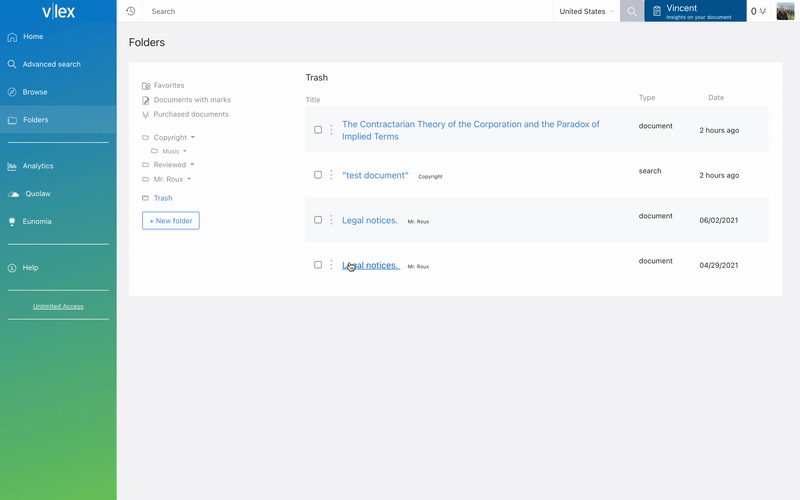Open the 0 credits counter
Screen dimensions: 800x500
[x=758, y=11]
